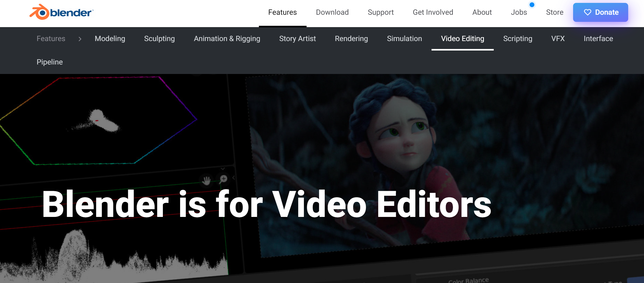Open the Interface features tab

598,39
